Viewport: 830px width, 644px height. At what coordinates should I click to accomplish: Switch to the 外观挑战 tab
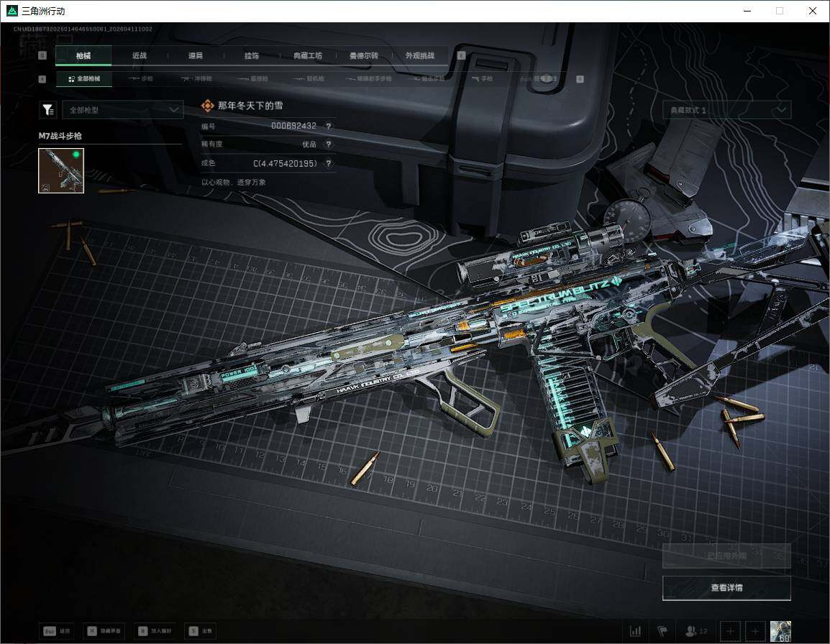click(x=420, y=55)
